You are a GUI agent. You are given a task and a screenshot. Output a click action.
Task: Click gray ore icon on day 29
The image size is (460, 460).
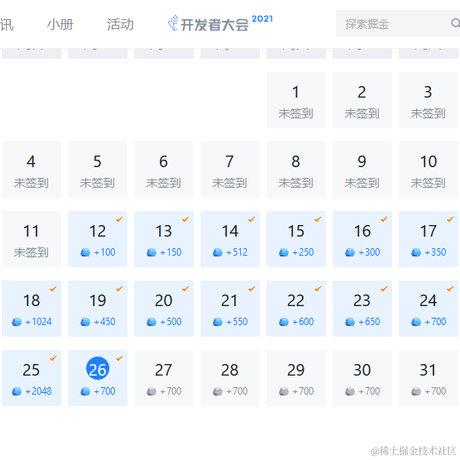(x=284, y=391)
